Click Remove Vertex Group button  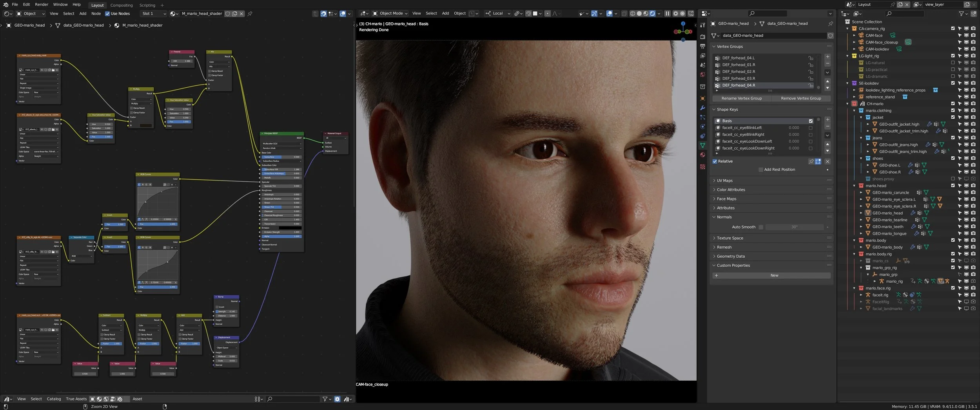(x=801, y=99)
